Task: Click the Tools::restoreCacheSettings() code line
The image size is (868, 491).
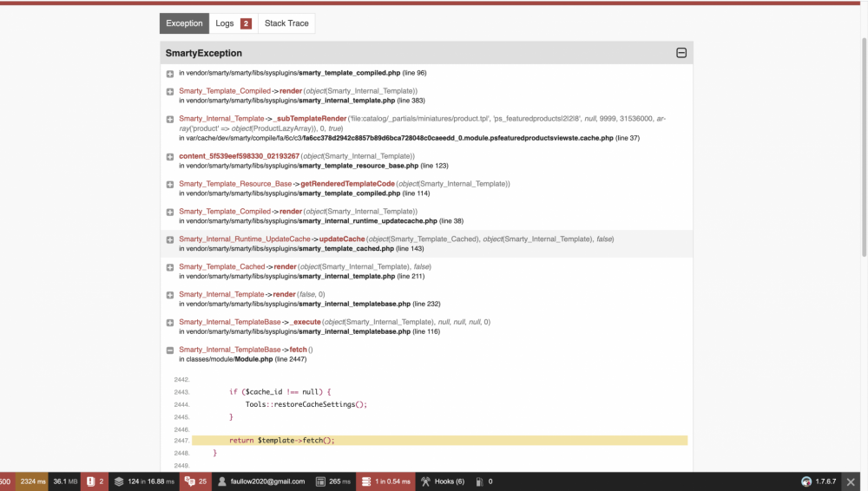Action: click(x=306, y=404)
